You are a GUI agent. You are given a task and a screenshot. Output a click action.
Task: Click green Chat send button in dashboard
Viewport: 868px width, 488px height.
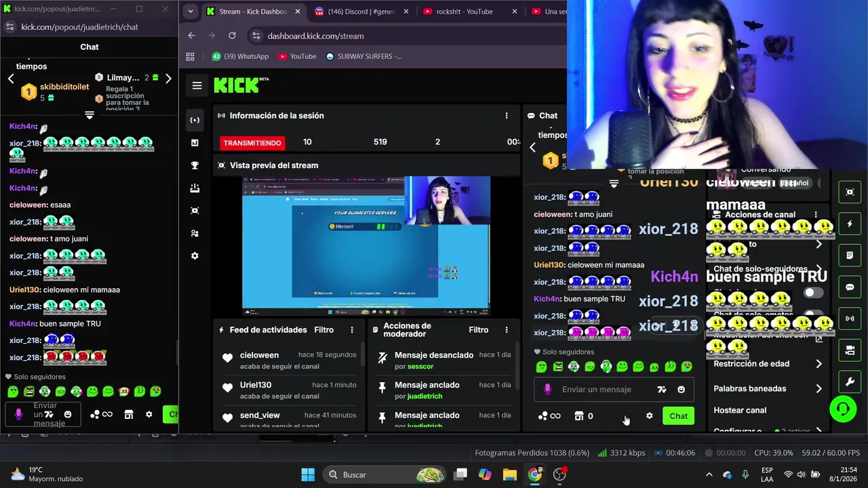pyautogui.click(x=678, y=416)
